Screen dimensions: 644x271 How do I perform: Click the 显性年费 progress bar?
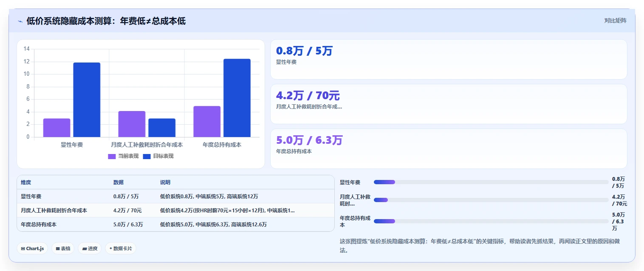coord(491,182)
